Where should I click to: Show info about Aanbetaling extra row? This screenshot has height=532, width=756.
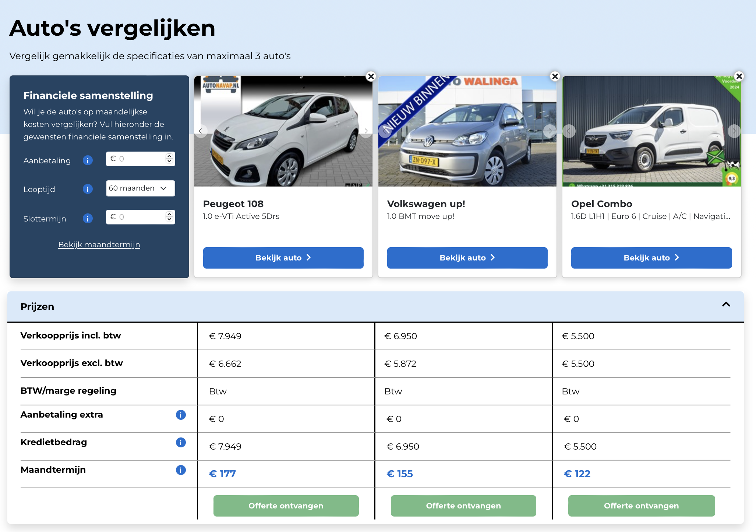(x=181, y=415)
